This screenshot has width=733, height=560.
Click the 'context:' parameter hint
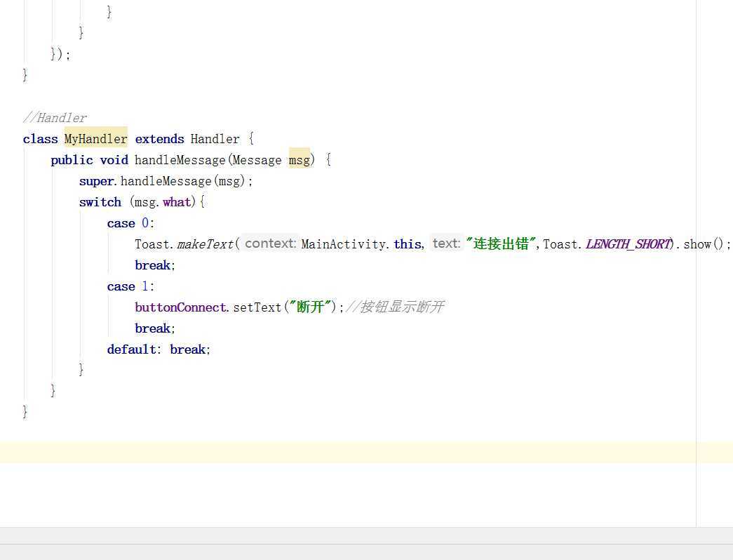270,244
